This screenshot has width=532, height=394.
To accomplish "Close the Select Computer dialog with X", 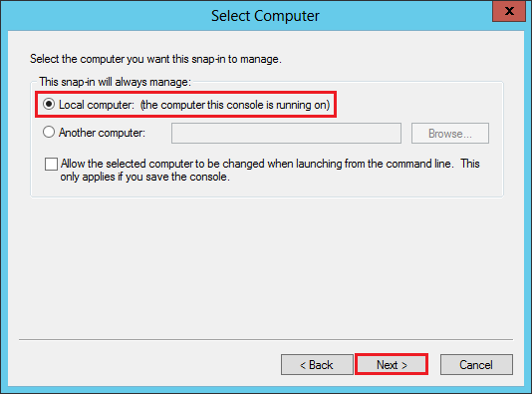I will coord(509,11).
